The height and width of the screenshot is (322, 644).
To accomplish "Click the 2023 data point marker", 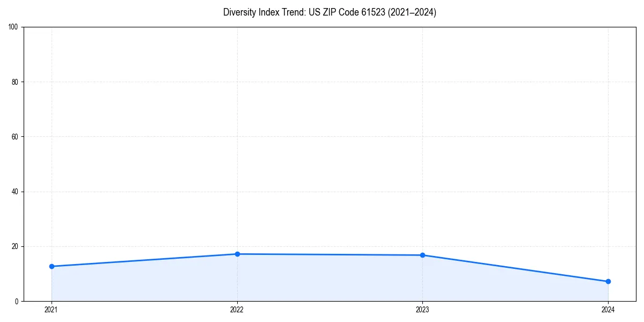I will click(422, 255).
